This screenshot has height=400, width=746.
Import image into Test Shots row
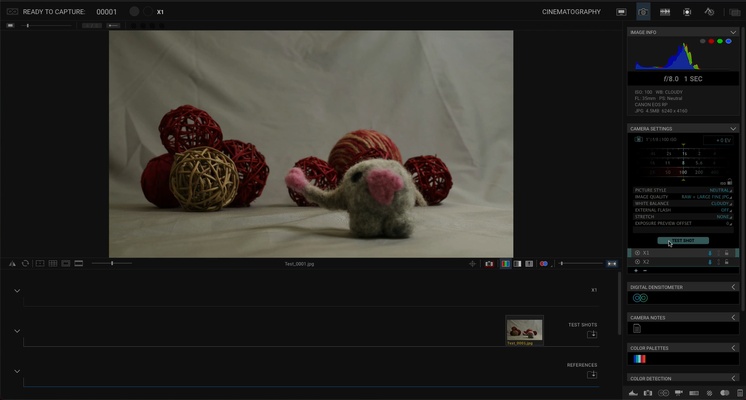click(592, 334)
